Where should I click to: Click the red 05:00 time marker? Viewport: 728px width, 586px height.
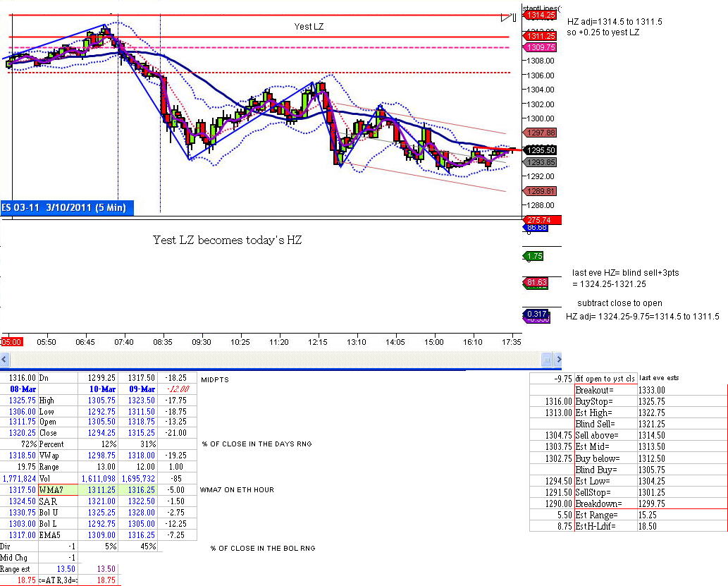click(11, 342)
